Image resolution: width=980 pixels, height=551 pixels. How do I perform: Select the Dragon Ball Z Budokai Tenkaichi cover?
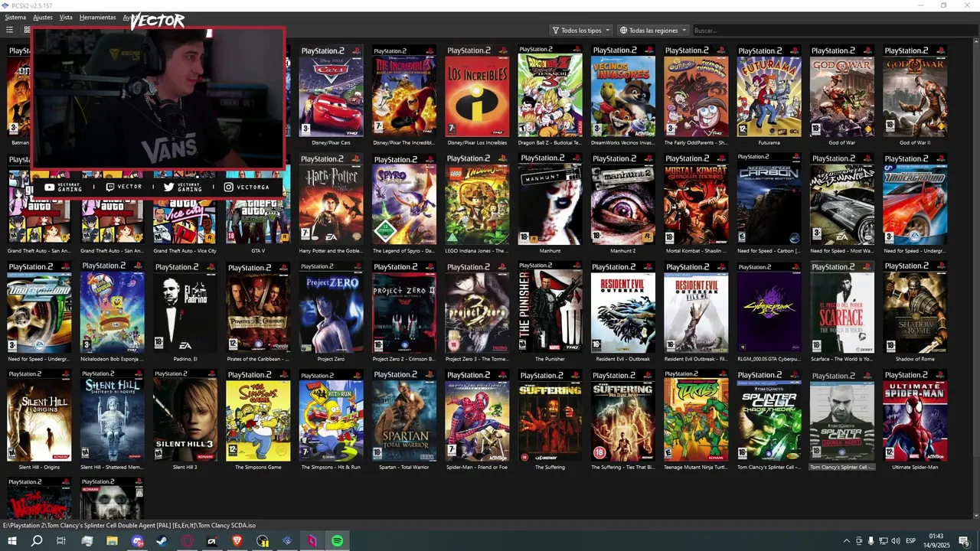[550, 91]
